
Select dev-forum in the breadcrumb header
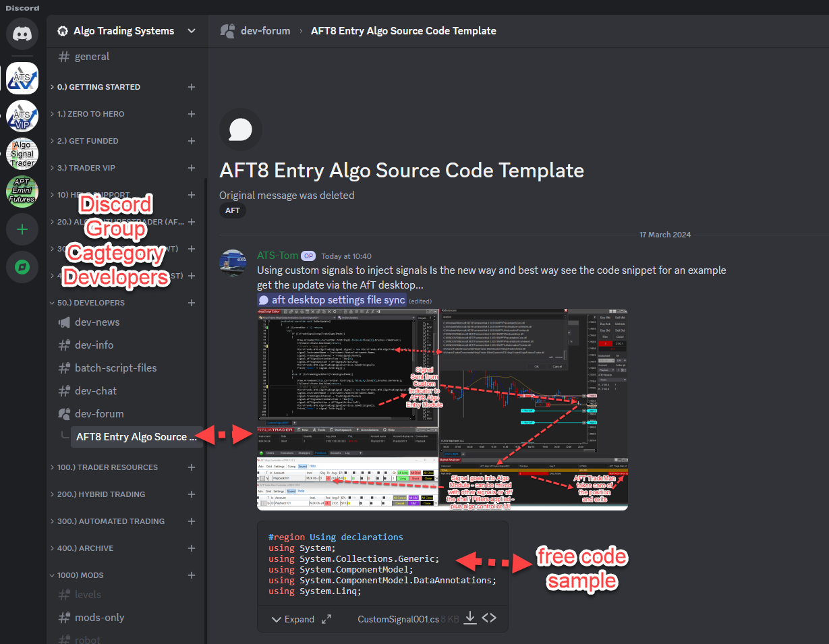(x=266, y=30)
